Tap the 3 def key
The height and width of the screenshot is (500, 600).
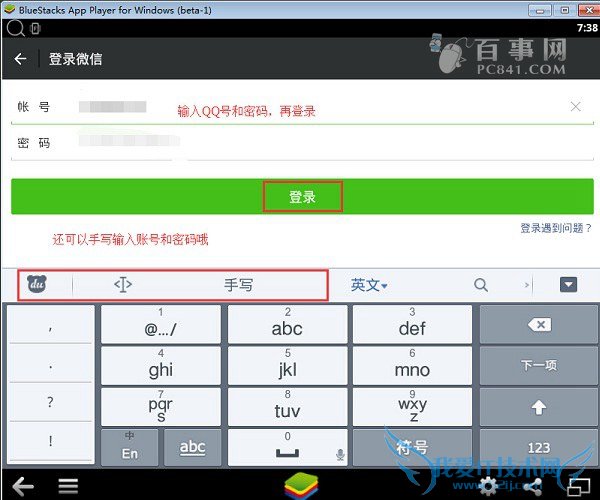412,324
